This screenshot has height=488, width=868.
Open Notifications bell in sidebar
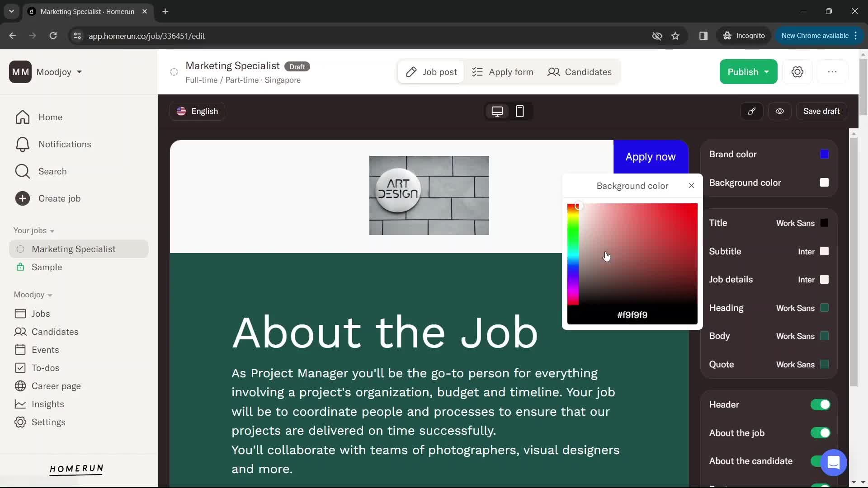pyautogui.click(x=23, y=144)
